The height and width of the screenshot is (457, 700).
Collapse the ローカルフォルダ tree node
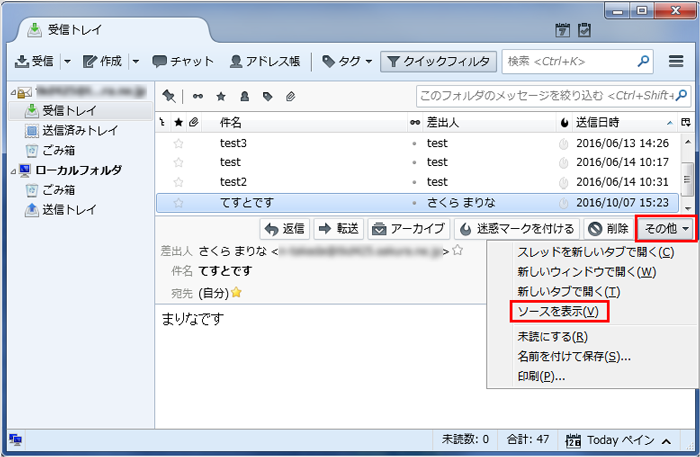[x=11, y=170]
